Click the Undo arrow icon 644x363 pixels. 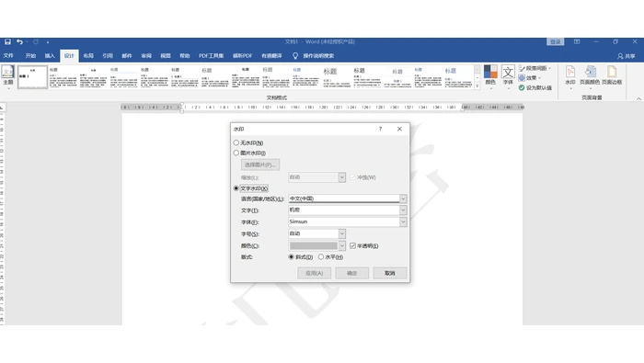[x=19, y=42]
